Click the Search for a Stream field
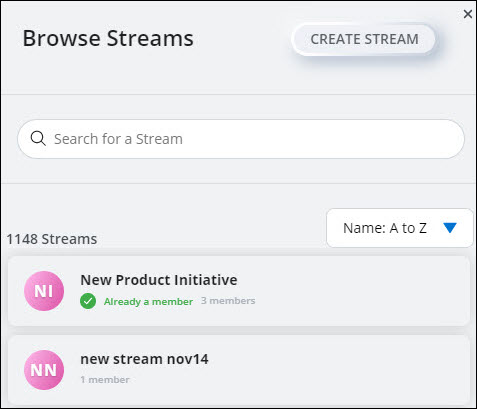This screenshot has width=477, height=409. point(241,139)
